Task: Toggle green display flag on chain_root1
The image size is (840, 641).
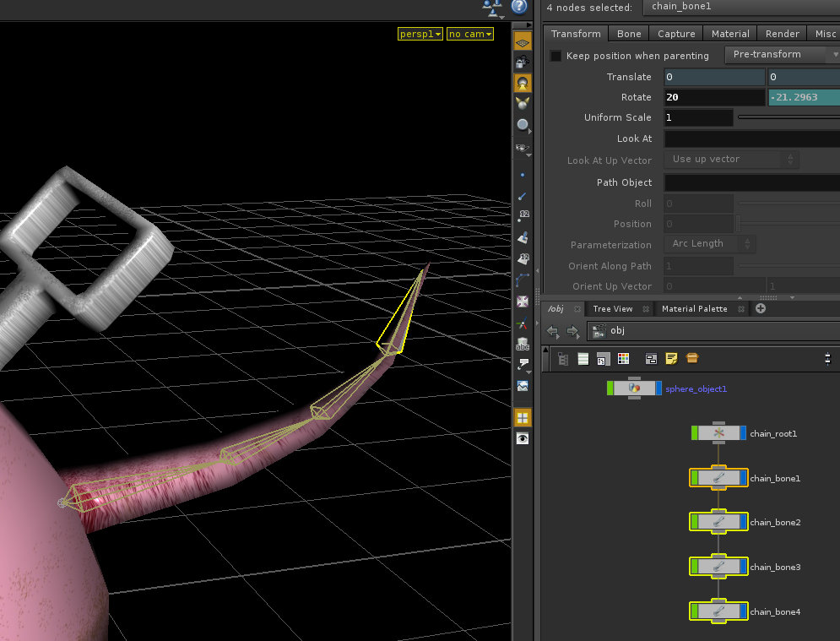Action: click(x=695, y=433)
